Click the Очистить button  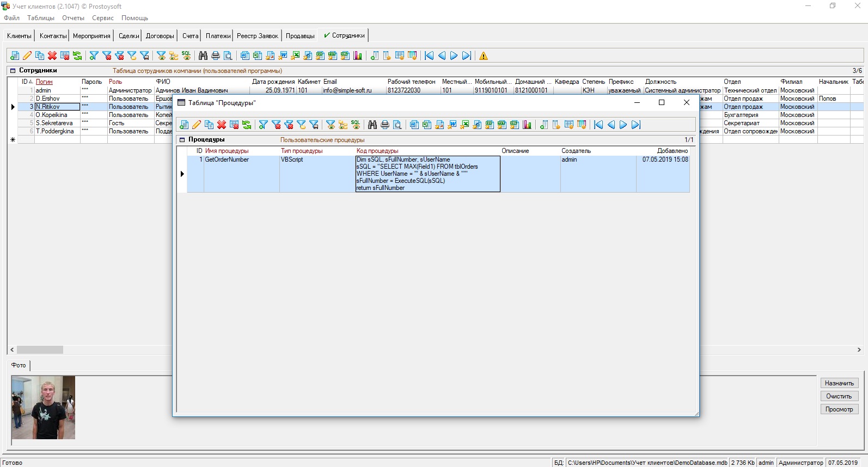pyautogui.click(x=839, y=396)
